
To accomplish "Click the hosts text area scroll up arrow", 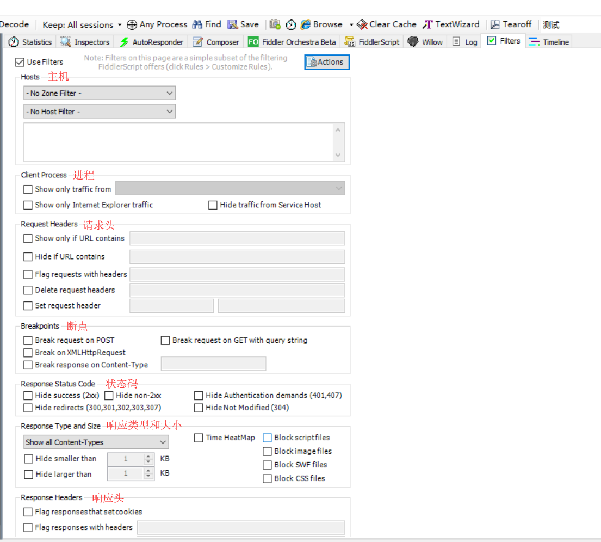I will [x=338, y=130].
